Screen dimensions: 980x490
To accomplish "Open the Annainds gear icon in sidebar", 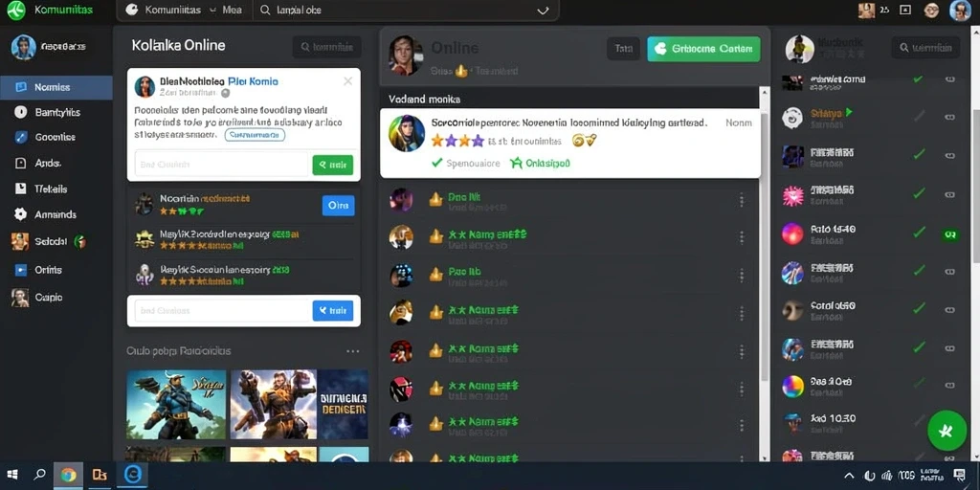I will (21, 214).
